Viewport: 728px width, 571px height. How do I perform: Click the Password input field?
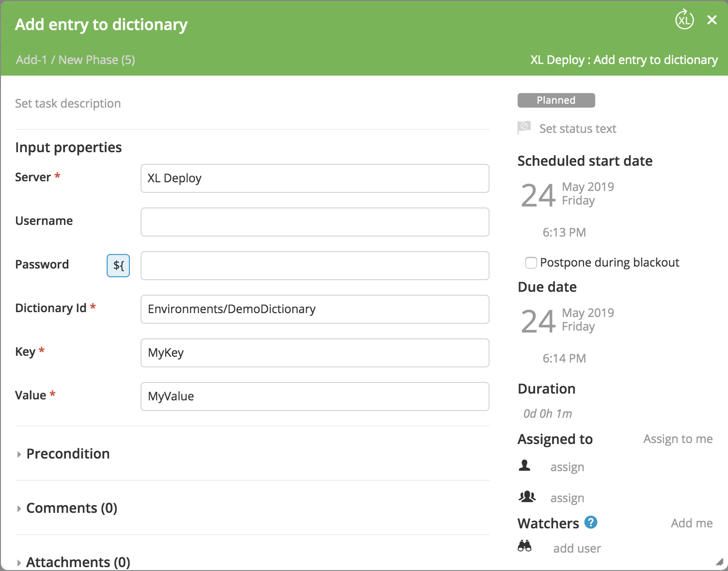coord(315,266)
